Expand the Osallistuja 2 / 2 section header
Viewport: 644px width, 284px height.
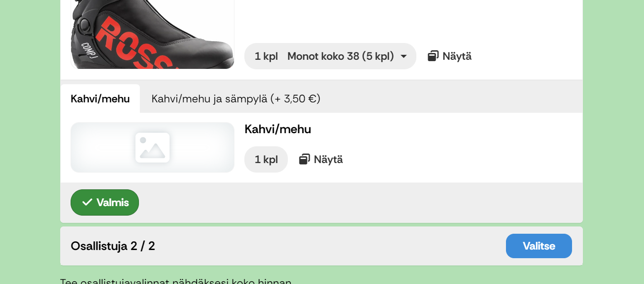113,246
